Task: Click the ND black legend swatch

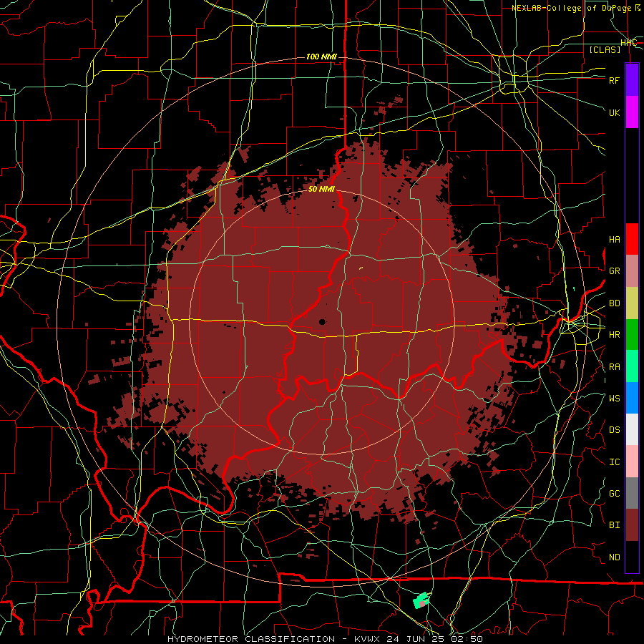Action: point(632,557)
